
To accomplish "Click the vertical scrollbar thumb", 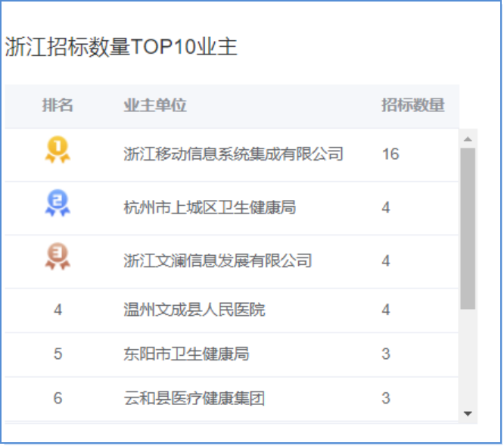I will 468,229.
